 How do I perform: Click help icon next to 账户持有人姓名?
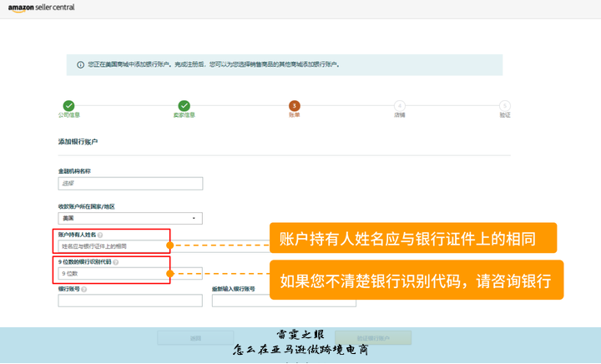click(x=100, y=235)
